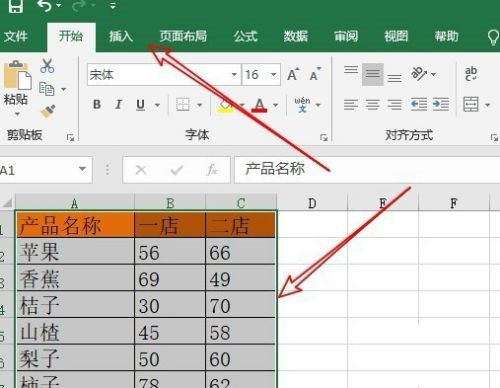Expand the 粘贴 paste options arrow

click(17, 114)
